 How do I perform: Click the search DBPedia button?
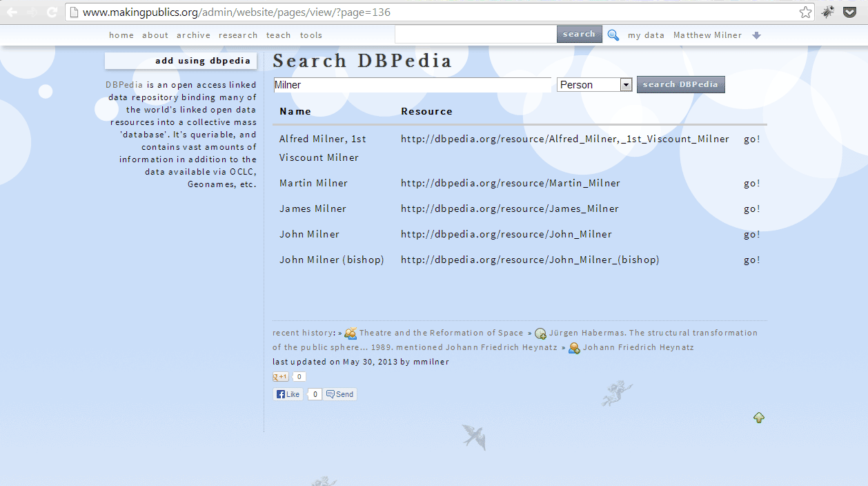680,84
